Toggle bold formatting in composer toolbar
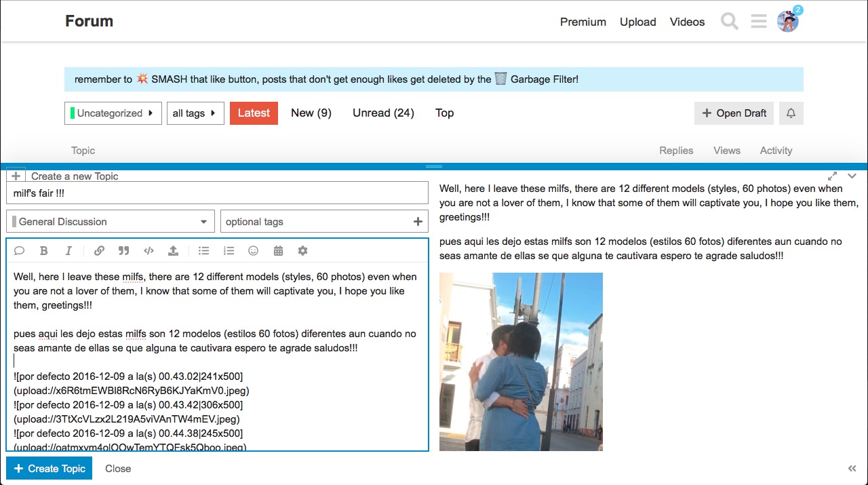This screenshot has width=868, height=485. [44, 251]
